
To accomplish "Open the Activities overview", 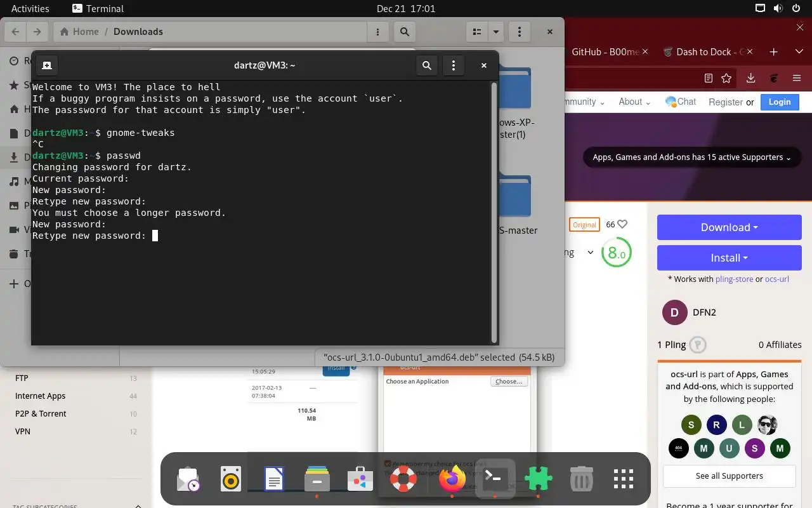I will 30,8.
